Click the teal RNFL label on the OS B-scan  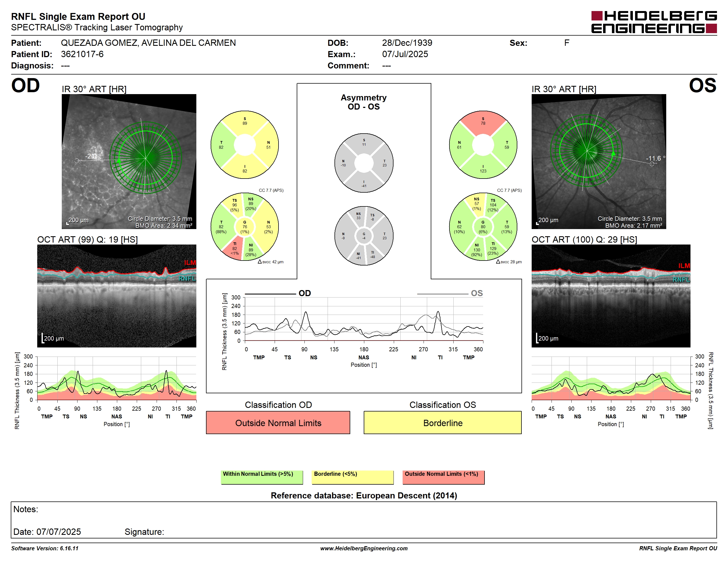click(x=681, y=280)
